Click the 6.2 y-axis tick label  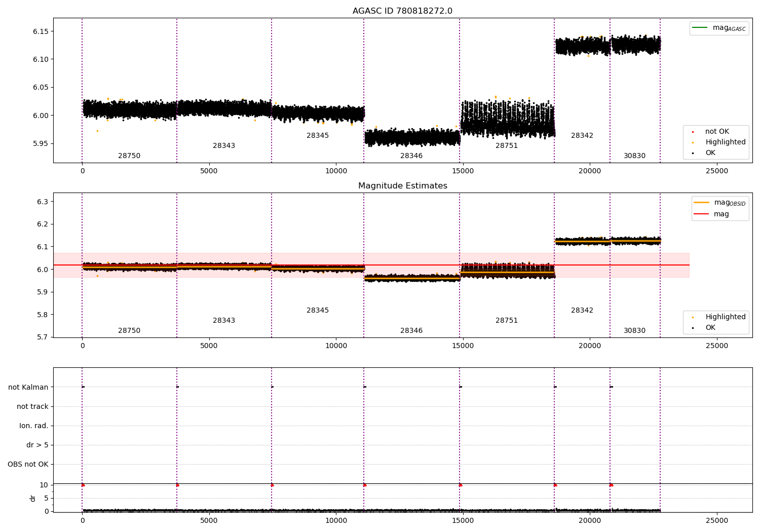pos(43,224)
